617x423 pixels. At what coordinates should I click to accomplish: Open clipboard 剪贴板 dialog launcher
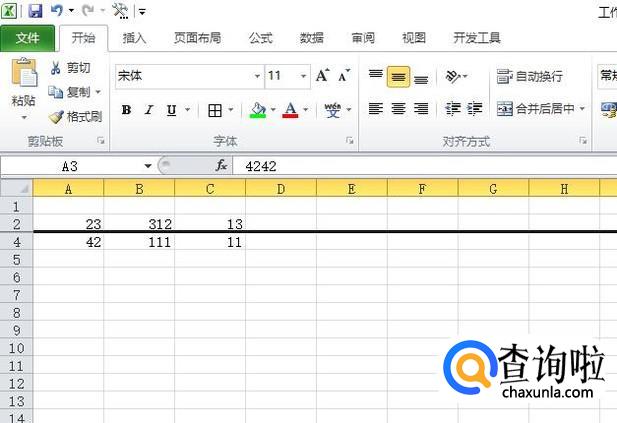(x=101, y=140)
